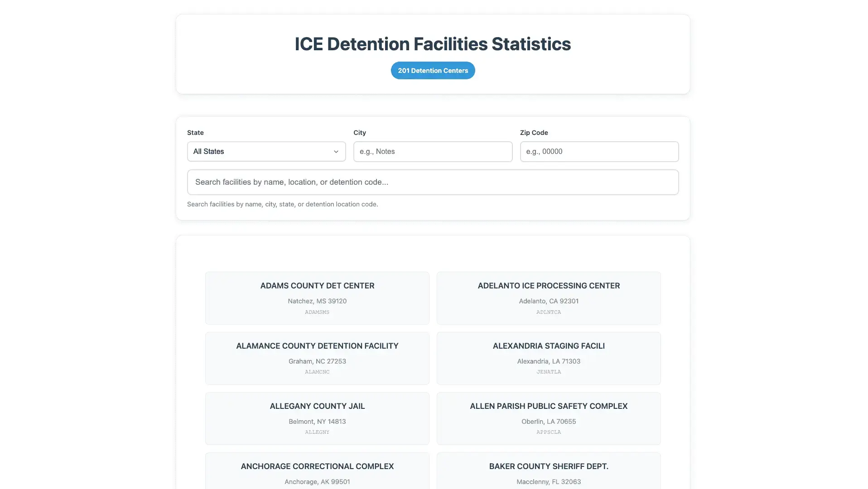Click the ICE Detention Facilities Statistics heading
This screenshot has width=868, height=489.
click(x=432, y=43)
